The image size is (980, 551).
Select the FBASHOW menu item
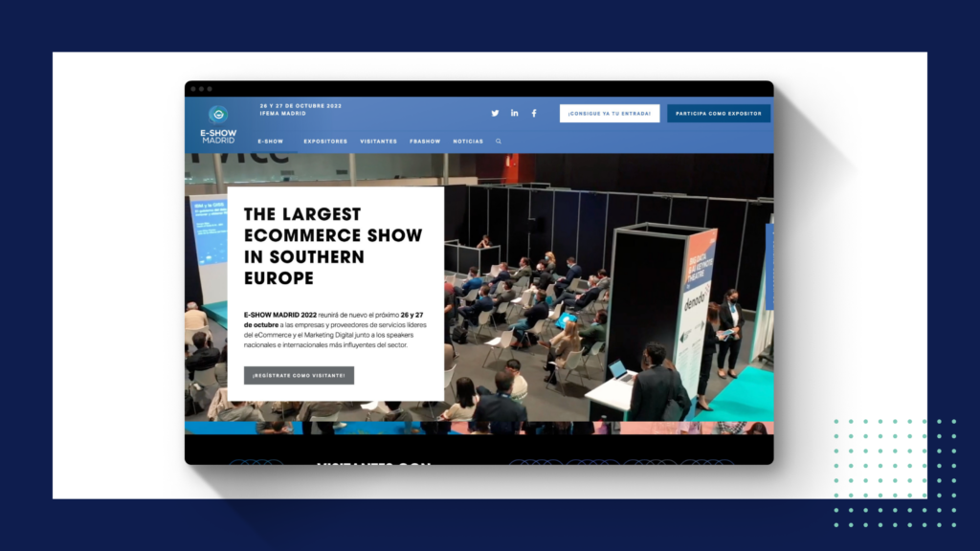[425, 142]
